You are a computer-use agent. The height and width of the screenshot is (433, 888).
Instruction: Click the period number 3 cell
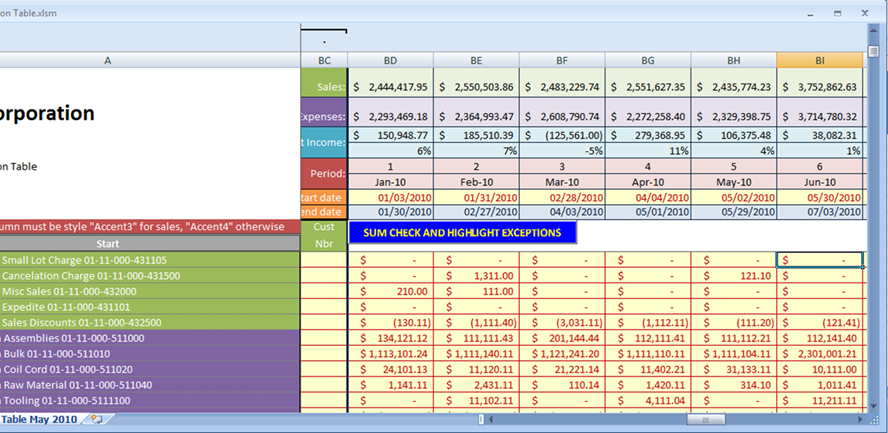click(x=562, y=167)
